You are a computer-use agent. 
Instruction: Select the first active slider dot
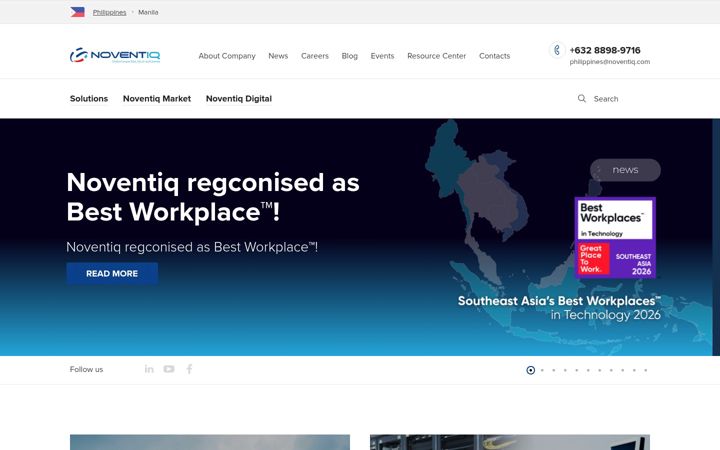pyautogui.click(x=530, y=370)
